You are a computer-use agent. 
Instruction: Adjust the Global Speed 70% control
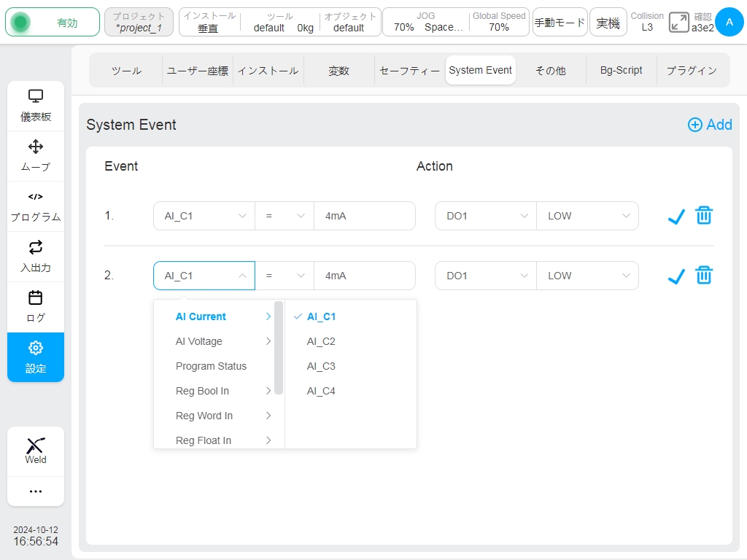point(499,23)
